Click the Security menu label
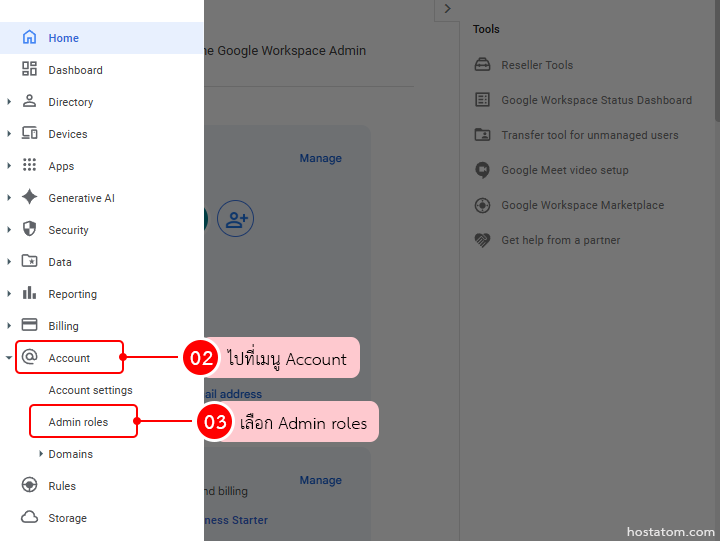Image resolution: width=720 pixels, height=541 pixels. pyautogui.click(x=68, y=230)
